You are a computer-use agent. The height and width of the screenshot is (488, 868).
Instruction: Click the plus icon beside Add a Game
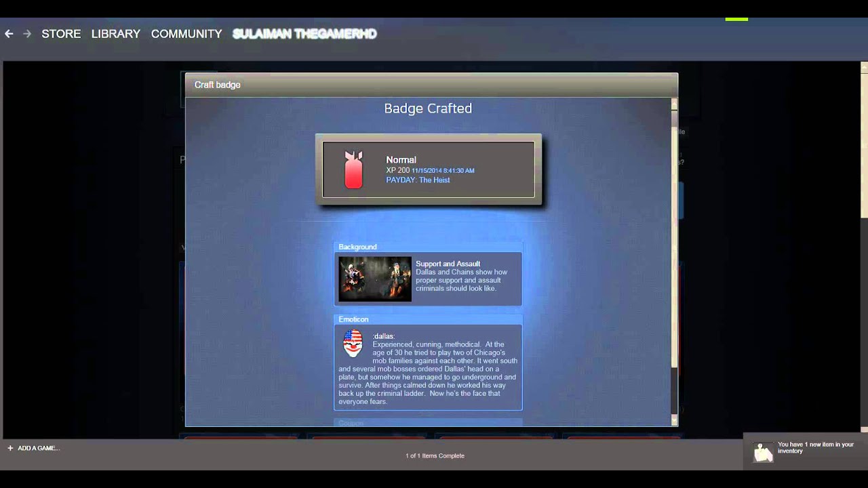(10, 448)
